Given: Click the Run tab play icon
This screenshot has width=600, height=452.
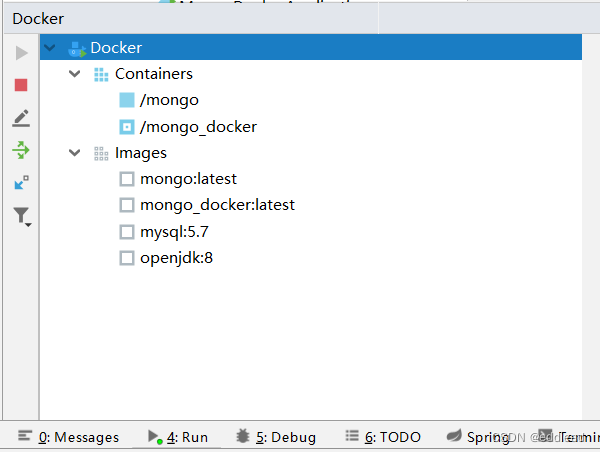Looking at the screenshot, I should point(155,436).
